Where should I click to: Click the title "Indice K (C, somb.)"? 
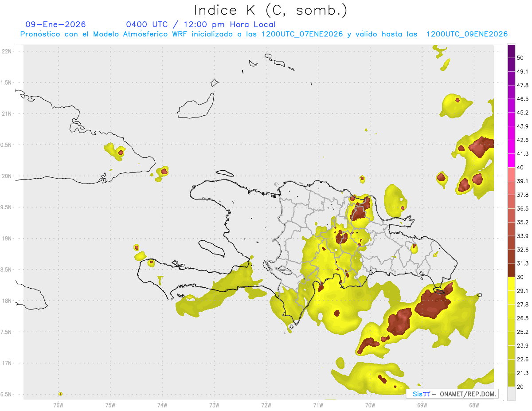tap(270, 10)
